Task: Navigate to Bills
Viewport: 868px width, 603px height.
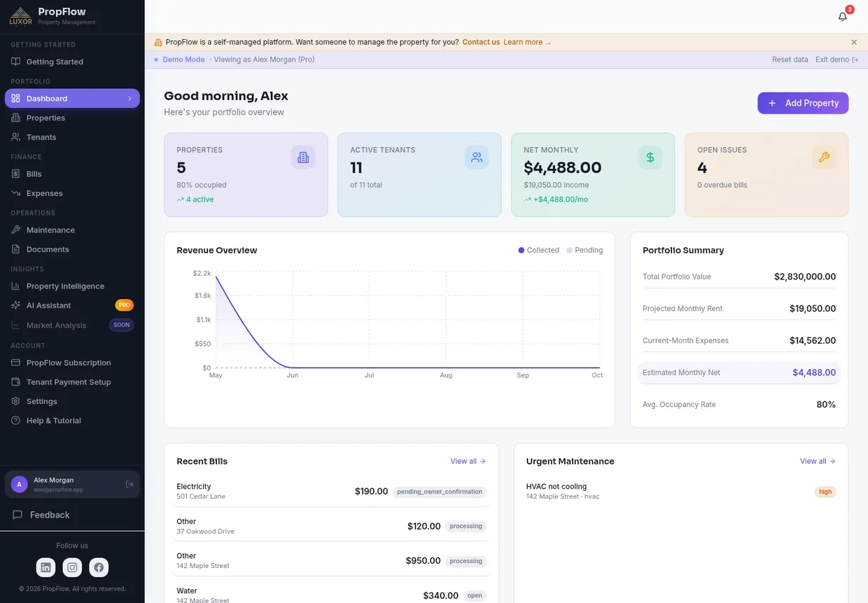Action: pyautogui.click(x=72, y=174)
